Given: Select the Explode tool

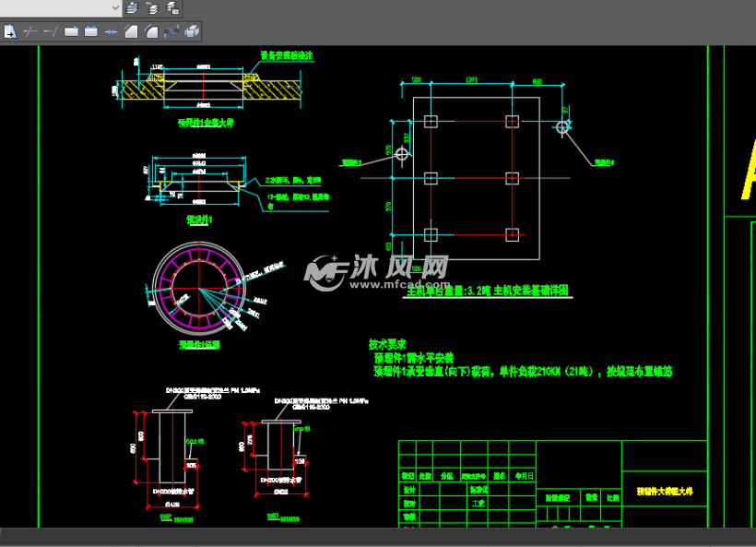Looking at the screenshot, I should (x=192, y=31).
